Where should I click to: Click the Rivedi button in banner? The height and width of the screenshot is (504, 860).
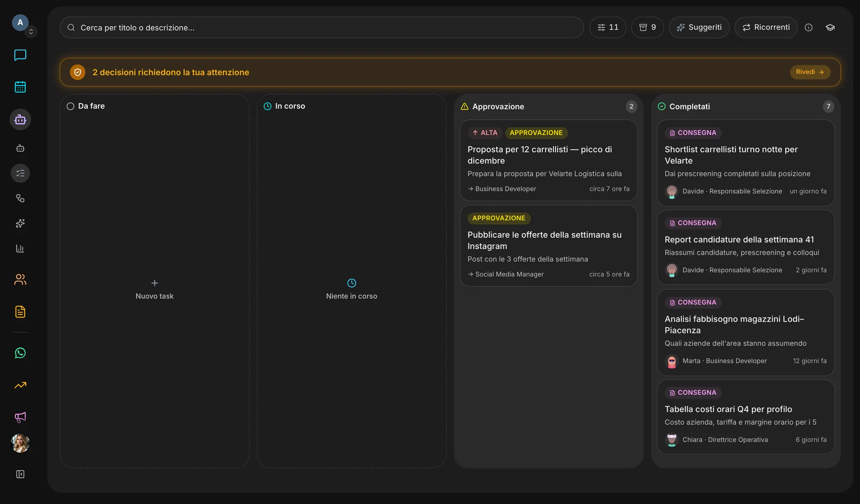pyautogui.click(x=810, y=72)
